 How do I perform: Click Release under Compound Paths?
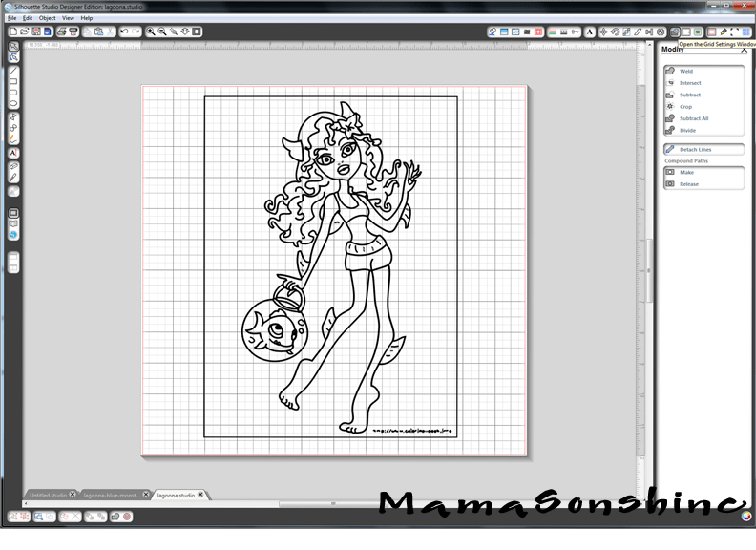(688, 183)
